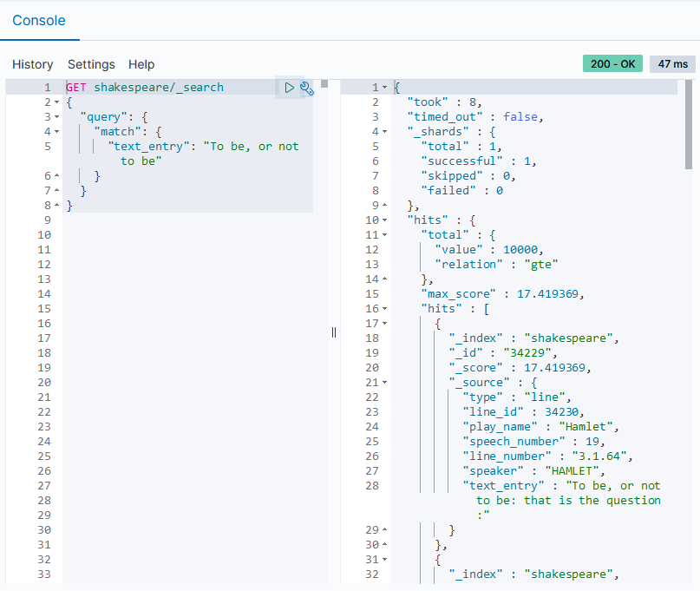Open the Help menu
This screenshot has height=591, width=700.
coord(141,64)
